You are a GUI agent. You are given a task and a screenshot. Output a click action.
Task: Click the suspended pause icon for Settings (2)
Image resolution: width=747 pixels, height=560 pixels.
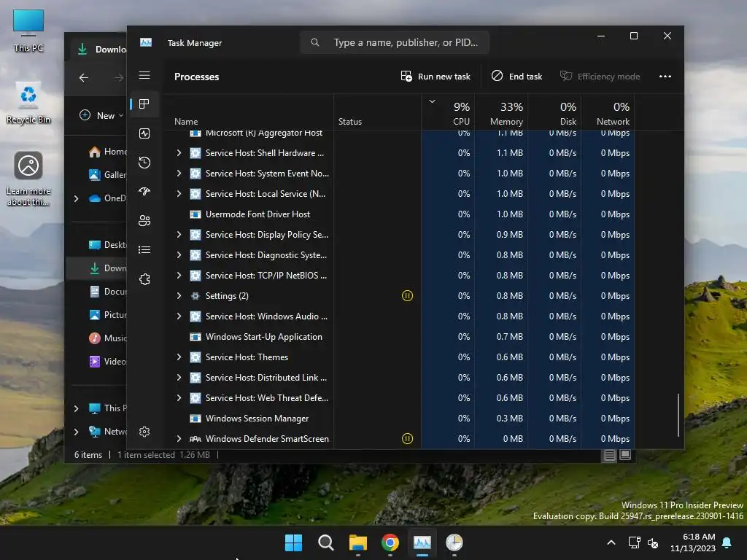click(407, 296)
